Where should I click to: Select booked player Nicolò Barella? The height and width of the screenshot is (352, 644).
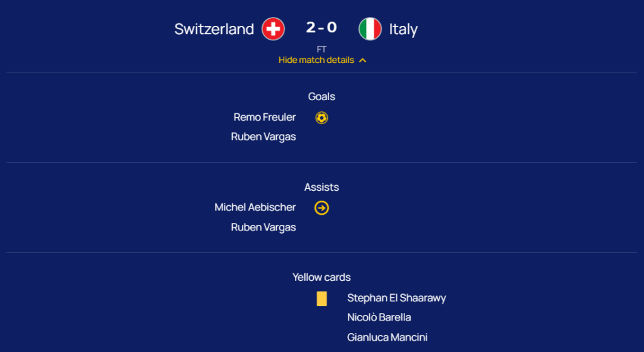coord(379,317)
